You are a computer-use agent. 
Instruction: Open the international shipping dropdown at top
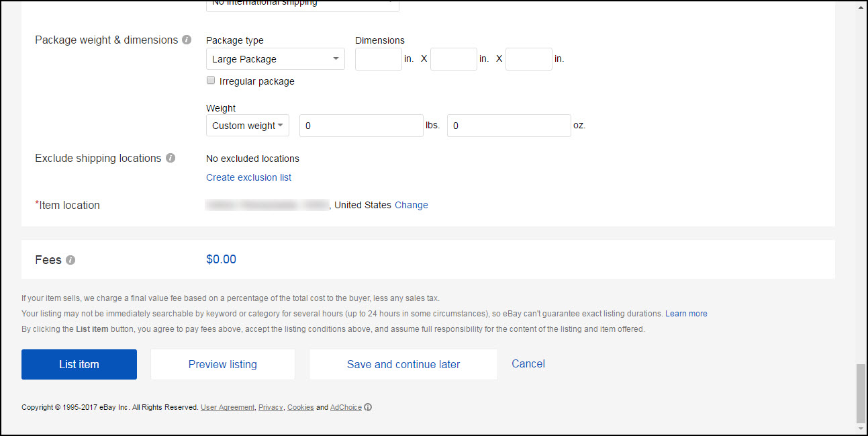pyautogui.click(x=302, y=4)
